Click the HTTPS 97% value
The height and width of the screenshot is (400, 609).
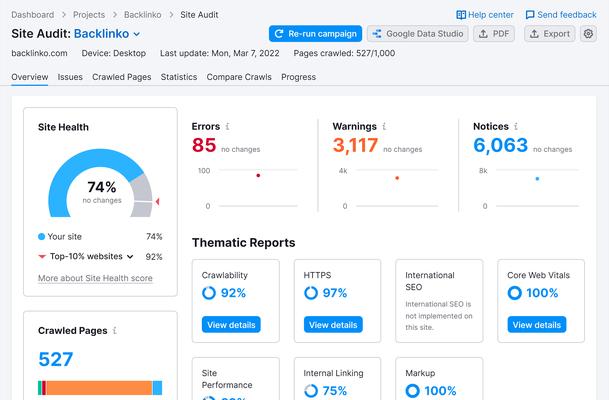(x=335, y=293)
